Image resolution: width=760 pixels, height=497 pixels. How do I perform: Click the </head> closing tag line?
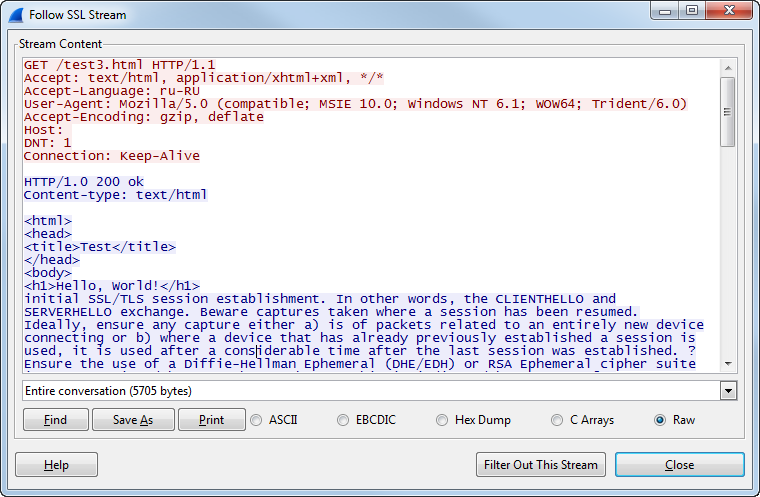tap(52, 260)
